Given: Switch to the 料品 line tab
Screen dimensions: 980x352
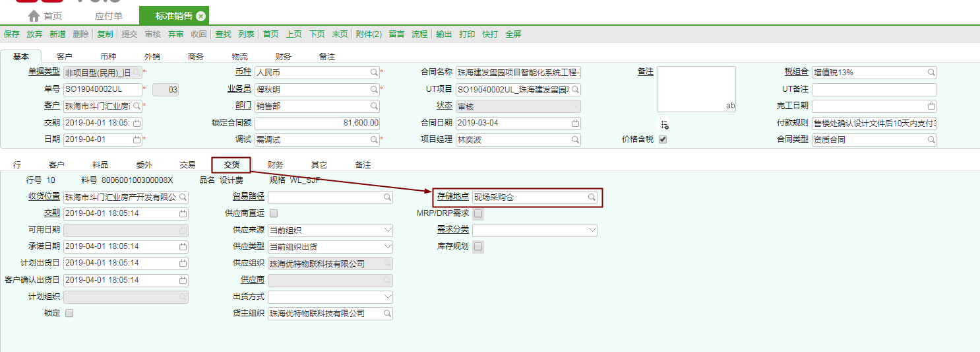Looking at the screenshot, I should pos(100,165).
